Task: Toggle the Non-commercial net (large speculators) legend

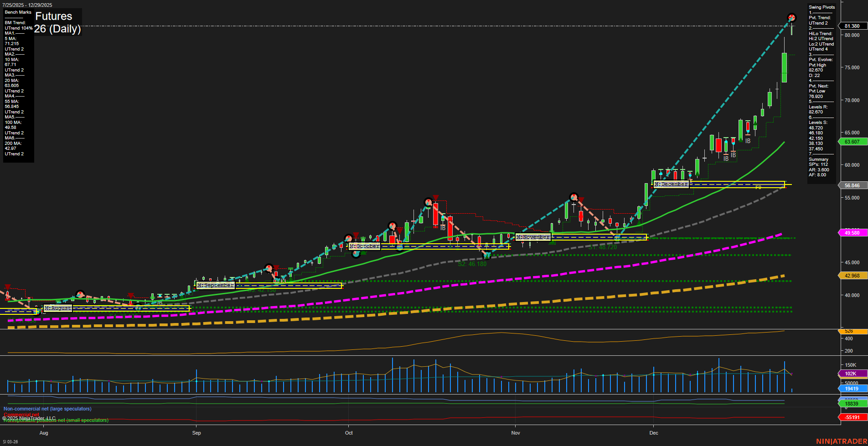Action: click(x=47, y=409)
